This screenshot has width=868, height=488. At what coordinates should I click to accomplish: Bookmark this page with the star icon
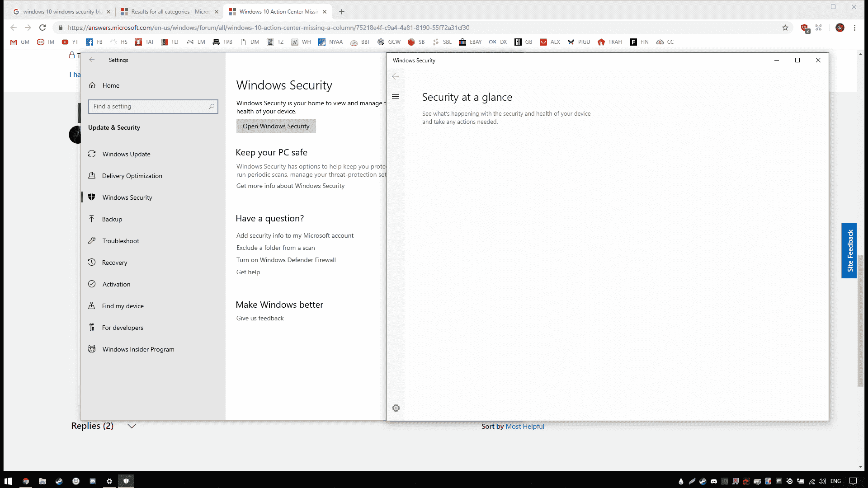coord(785,28)
